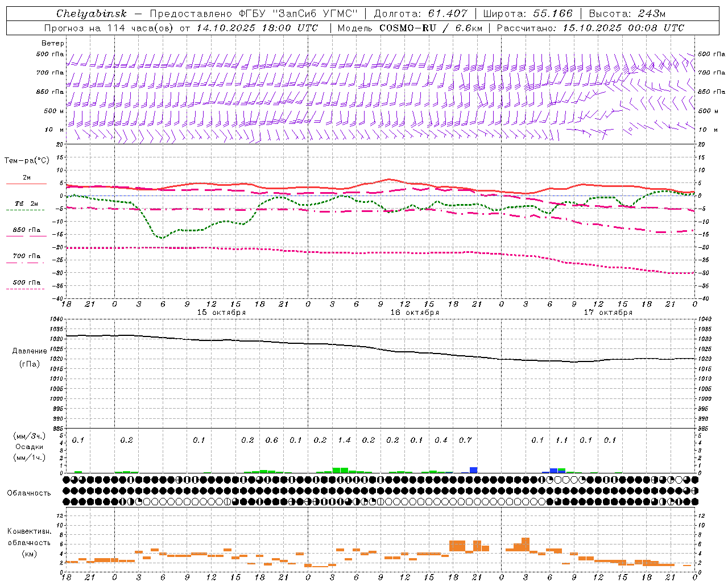Click the 'Облачность' cloudiness row label
This screenshot has width=728, height=582.
click(29, 493)
